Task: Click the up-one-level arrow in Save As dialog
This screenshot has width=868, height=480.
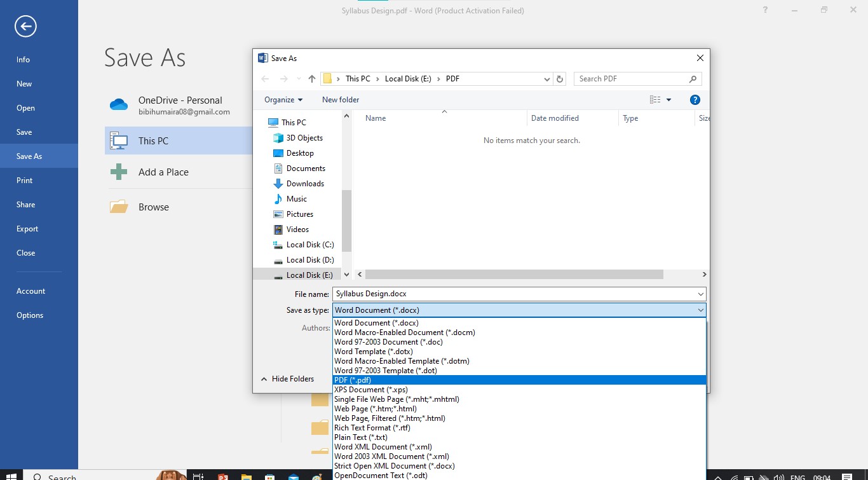Action: [x=311, y=78]
